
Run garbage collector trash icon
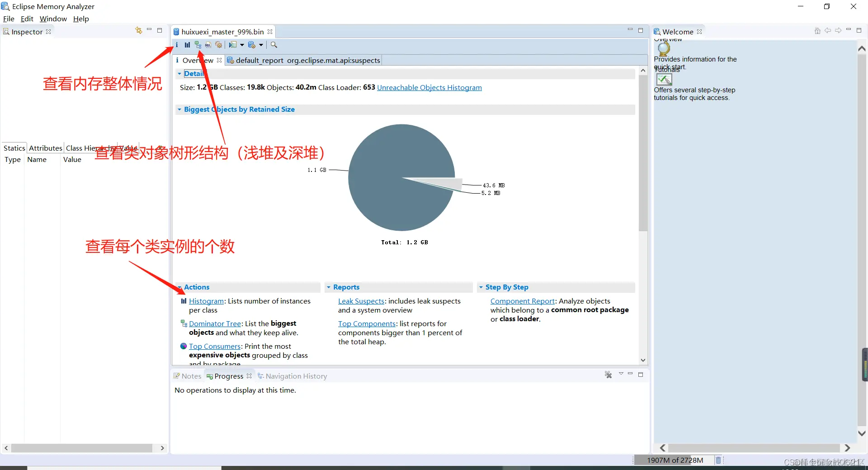tap(718, 460)
